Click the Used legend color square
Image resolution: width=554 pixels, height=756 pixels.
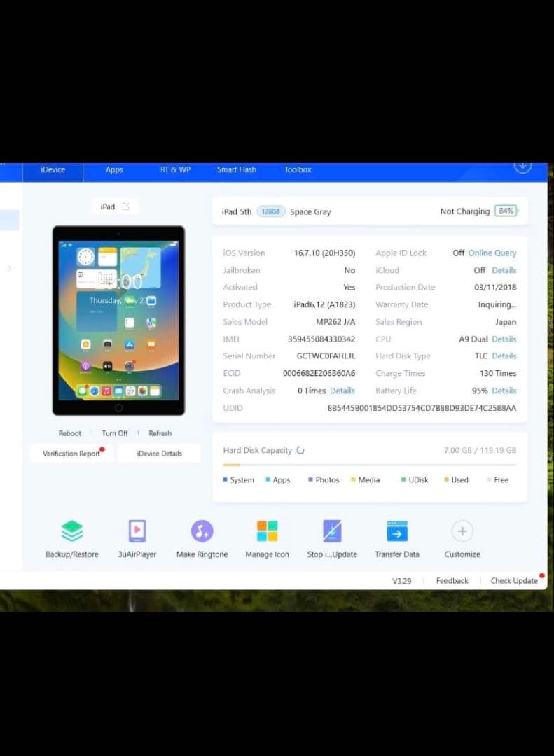[x=446, y=479]
